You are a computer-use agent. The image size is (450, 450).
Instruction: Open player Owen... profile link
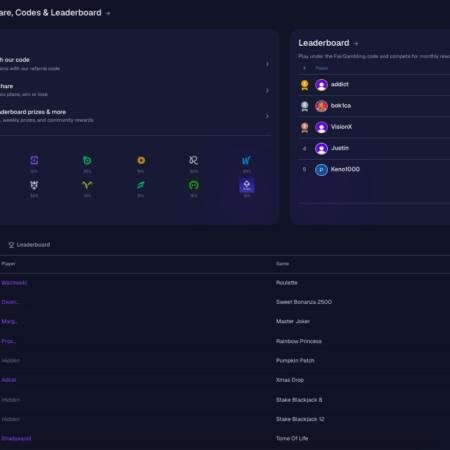point(10,302)
